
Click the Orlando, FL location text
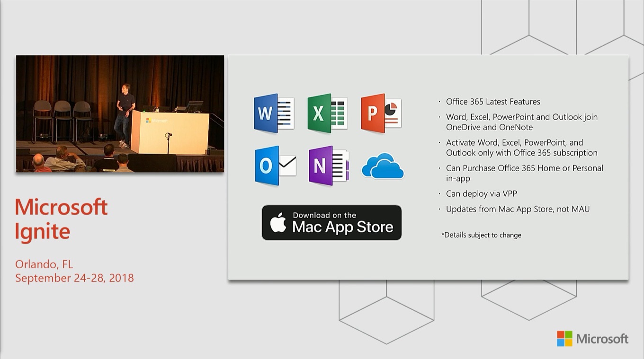[x=44, y=264]
